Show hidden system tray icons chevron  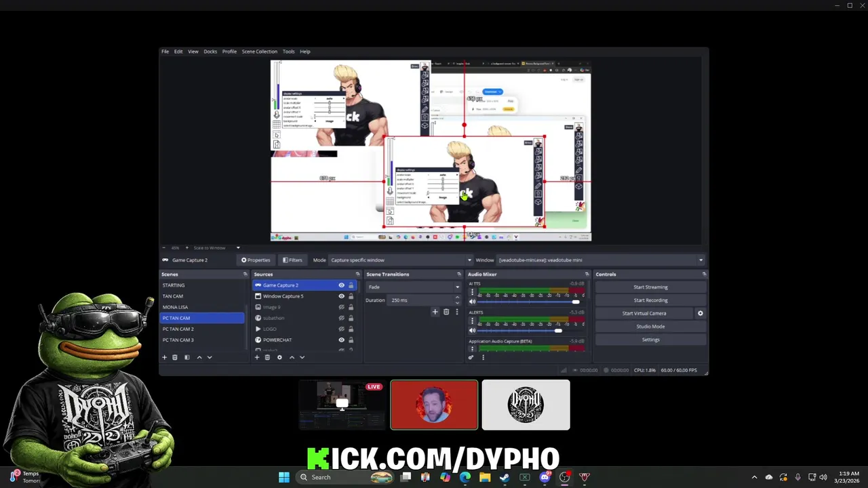754,477
